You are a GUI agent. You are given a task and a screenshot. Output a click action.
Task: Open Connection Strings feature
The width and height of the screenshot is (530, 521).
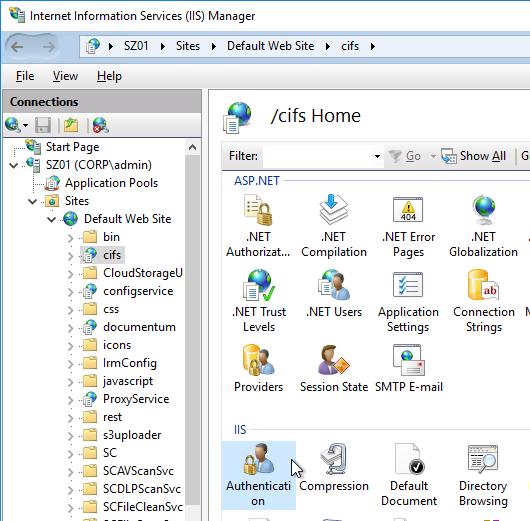(484, 301)
